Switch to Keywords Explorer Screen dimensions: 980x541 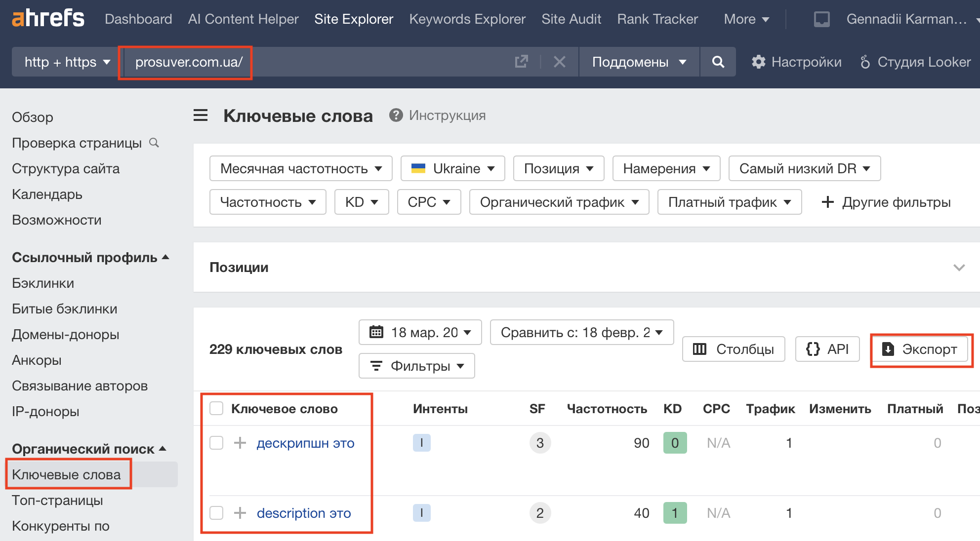pos(467,19)
